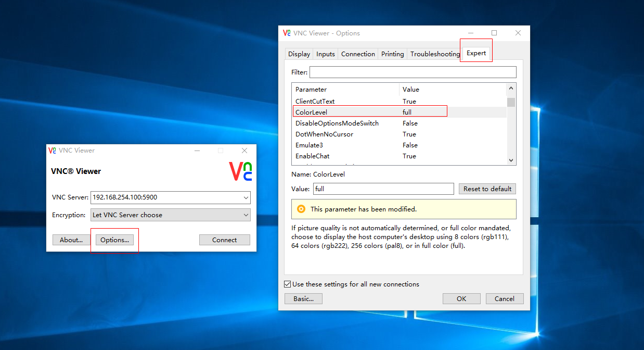Click the Value column header
Image resolution: width=644 pixels, height=350 pixels.
click(453, 89)
